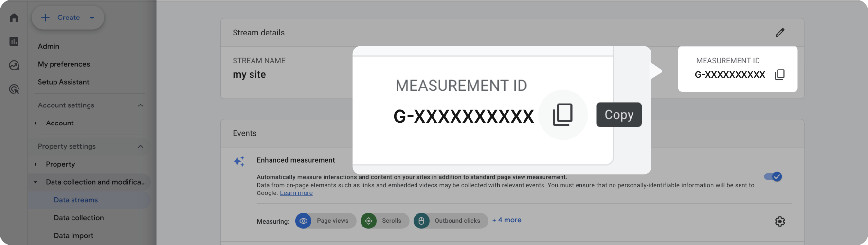Image resolution: width=868 pixels, height=245 pixels.
Task: Click the Page views chip
Action: click(325, 221)
